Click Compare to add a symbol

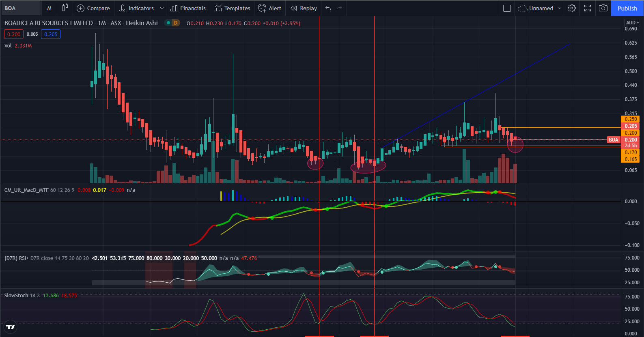coord(93,8)
